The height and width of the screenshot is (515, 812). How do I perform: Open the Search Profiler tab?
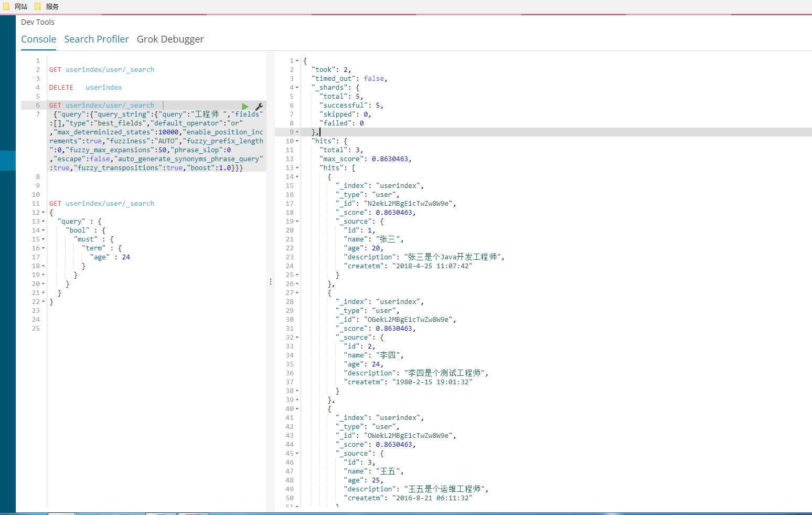click(x=97, y=39)
